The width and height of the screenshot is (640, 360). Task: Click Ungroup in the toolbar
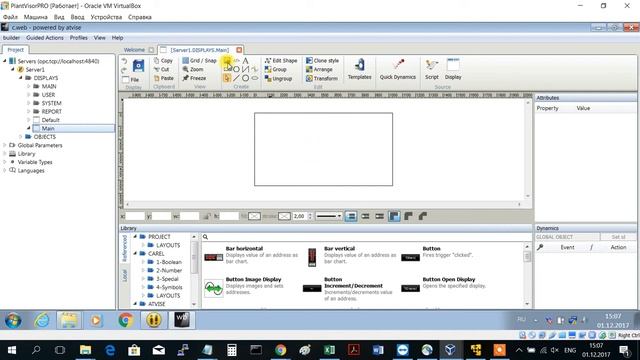pos(278,78)
